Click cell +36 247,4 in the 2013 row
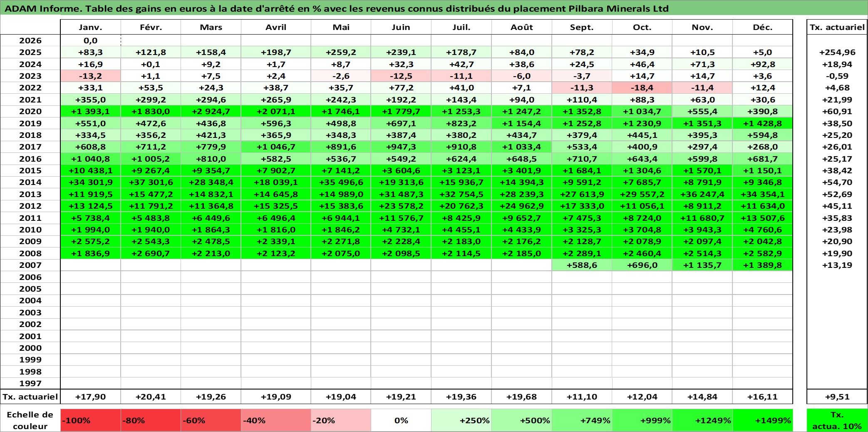Screen dimensions: 868x432 click(702, 194)
